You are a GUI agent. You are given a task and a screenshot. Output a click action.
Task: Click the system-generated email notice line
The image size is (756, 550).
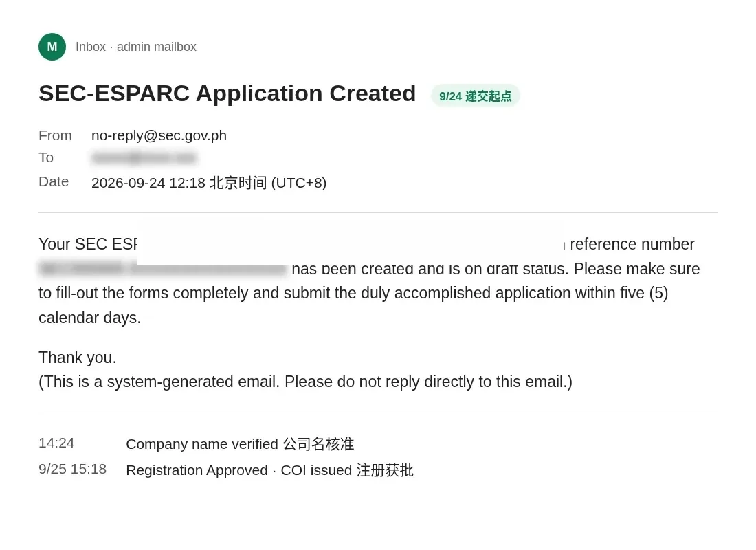pos(305,382)
